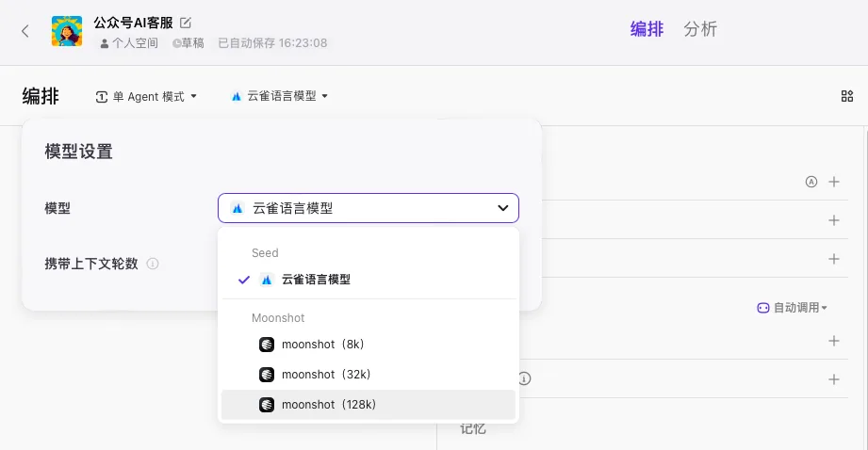Open the bot avatar image
Viewport: 868px width, 450px height.
pyautogui.click(x=67, y=31)
